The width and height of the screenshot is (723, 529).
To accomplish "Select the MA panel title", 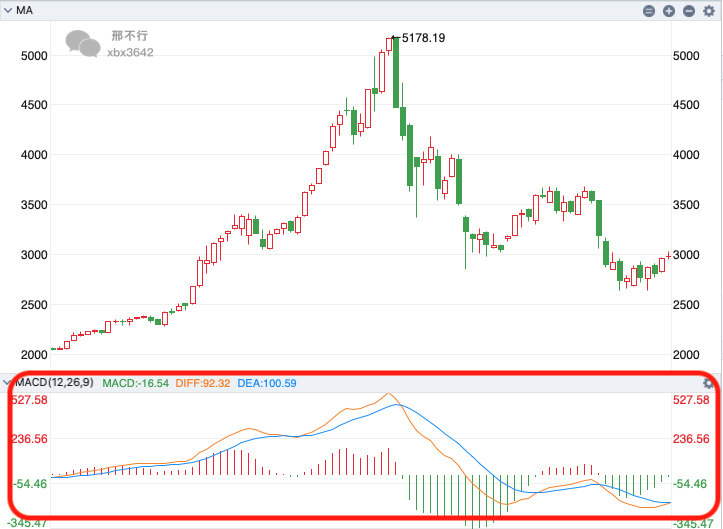I will 24,10.
